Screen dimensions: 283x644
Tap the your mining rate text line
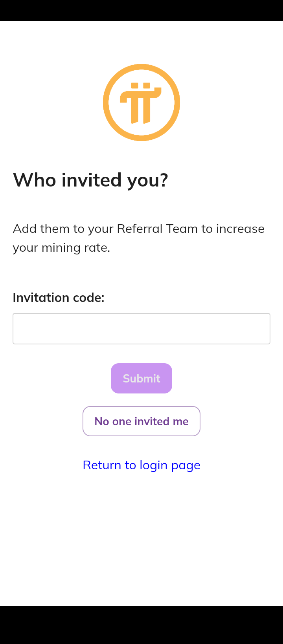click(61, 248)
